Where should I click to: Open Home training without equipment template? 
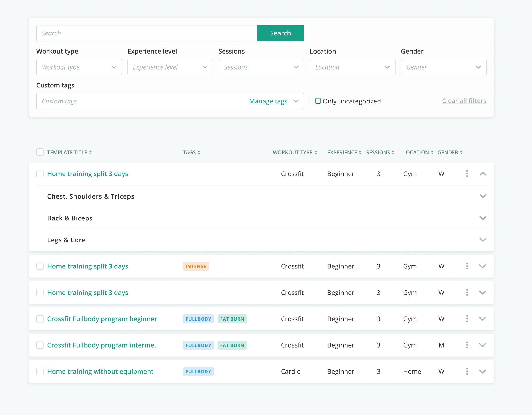point(100,371)
